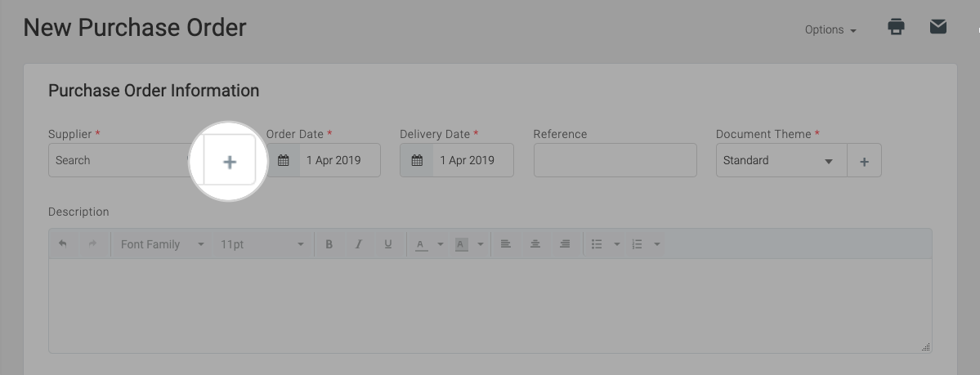Align description text to the right

tap(564, 244)
